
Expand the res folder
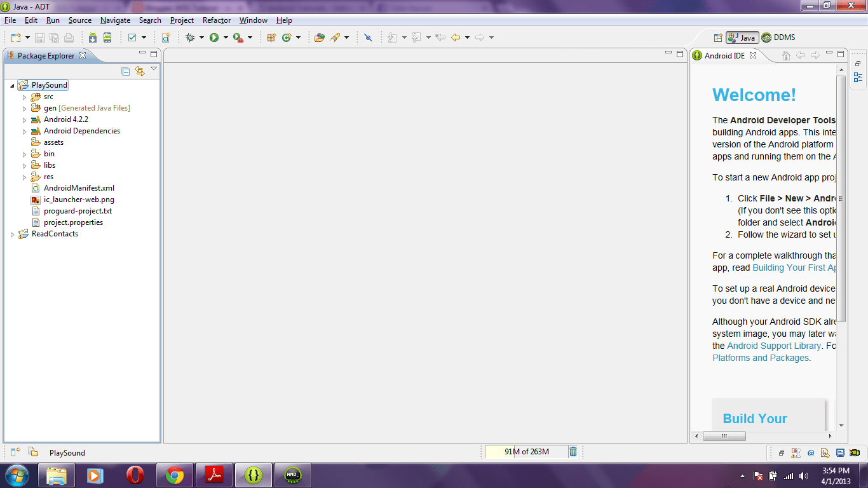click(25, 177)
